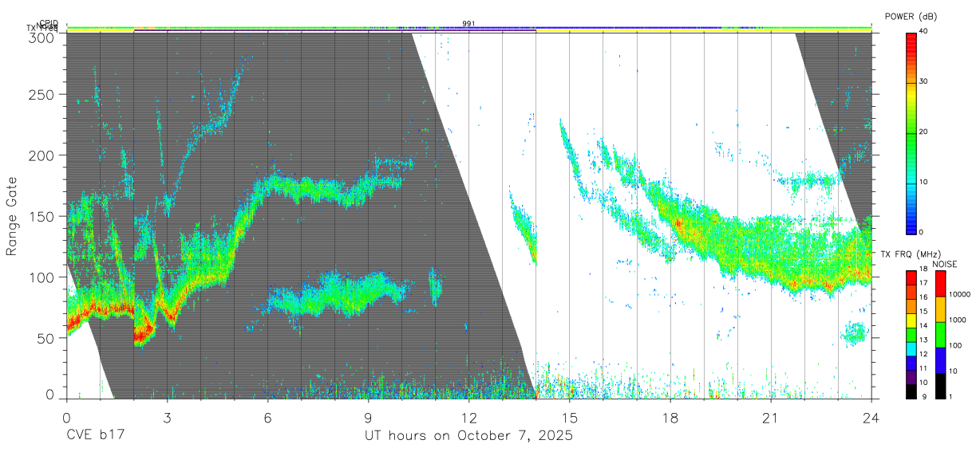Click the TX FRQ colorbar strip
980x452 pixels.
911,334
